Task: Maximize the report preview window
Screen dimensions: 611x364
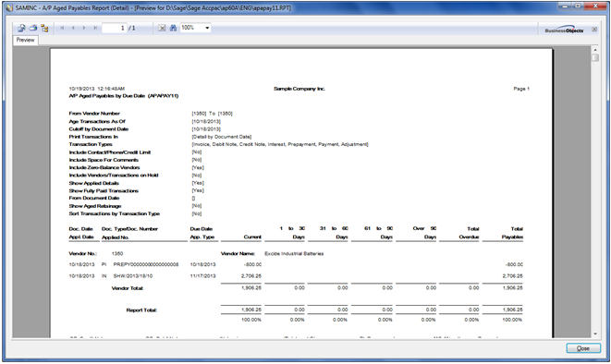Action: [x=578, y=6]
